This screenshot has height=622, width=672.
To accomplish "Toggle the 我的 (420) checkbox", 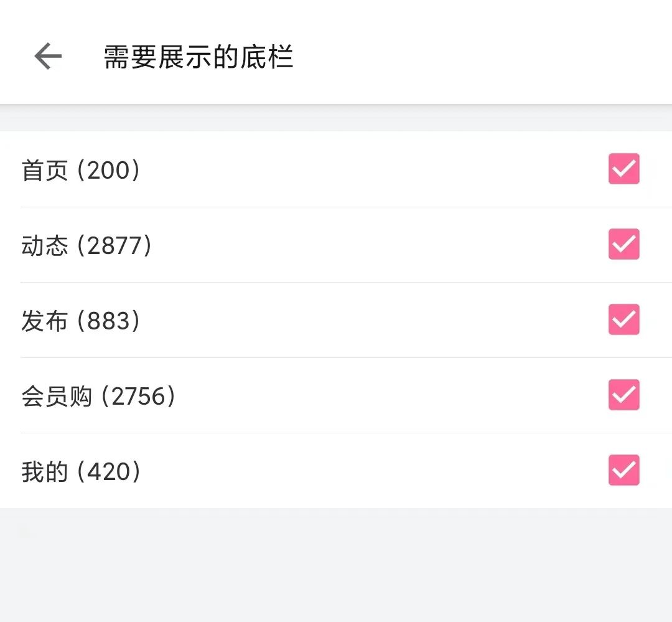I will click(x=623, y=470).
